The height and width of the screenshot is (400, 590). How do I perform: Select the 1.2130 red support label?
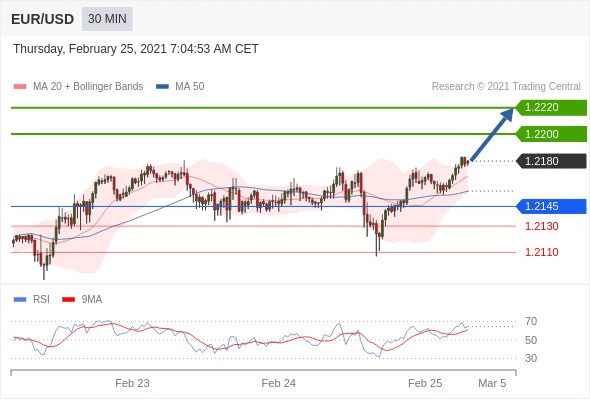pos(542,226)
